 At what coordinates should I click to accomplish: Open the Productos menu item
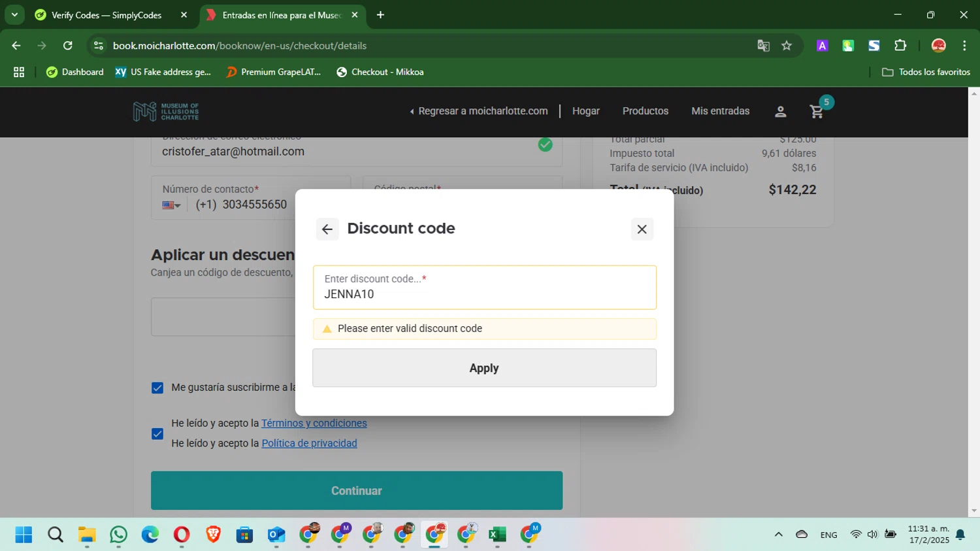tap(645, 111)
